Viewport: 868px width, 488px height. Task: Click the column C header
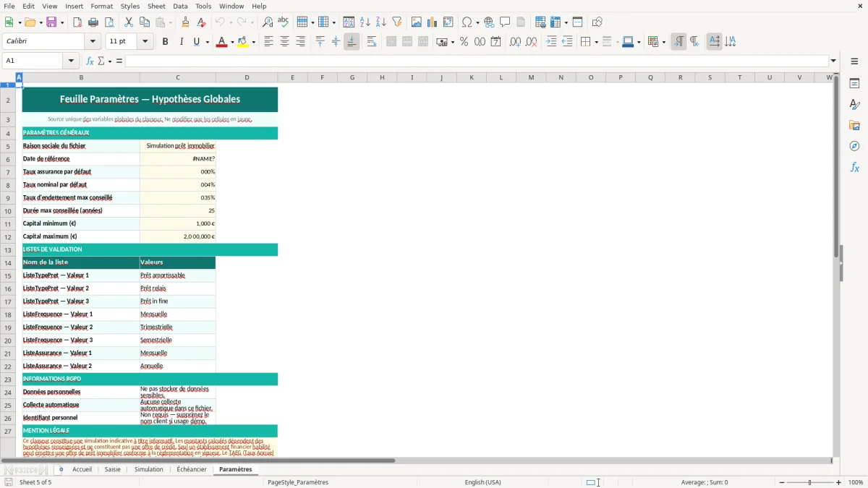pyautogui.click(x=177, y=77)
